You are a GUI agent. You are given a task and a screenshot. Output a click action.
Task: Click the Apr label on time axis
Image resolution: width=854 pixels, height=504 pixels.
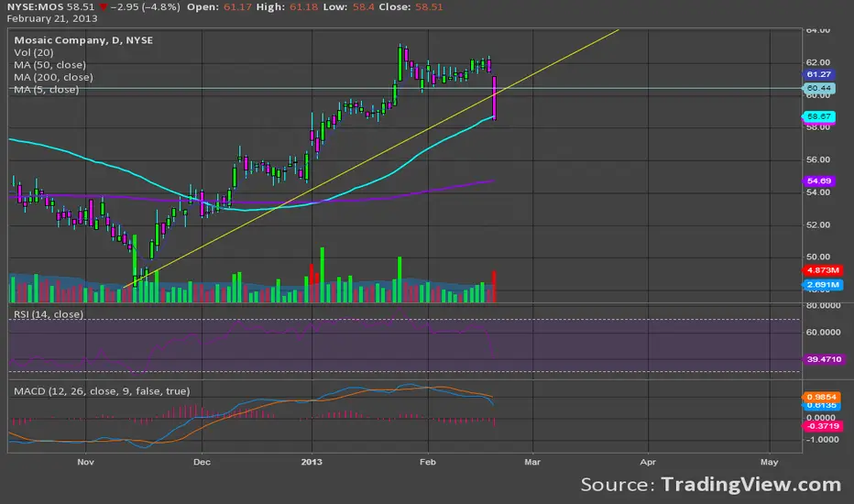tap(648, 462)
